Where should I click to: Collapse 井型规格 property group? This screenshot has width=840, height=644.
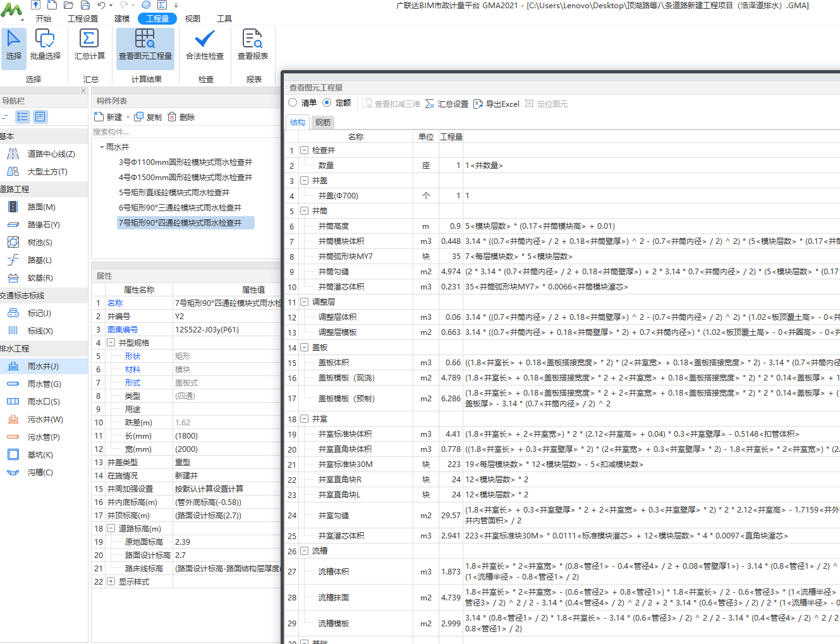coord(111,343)
